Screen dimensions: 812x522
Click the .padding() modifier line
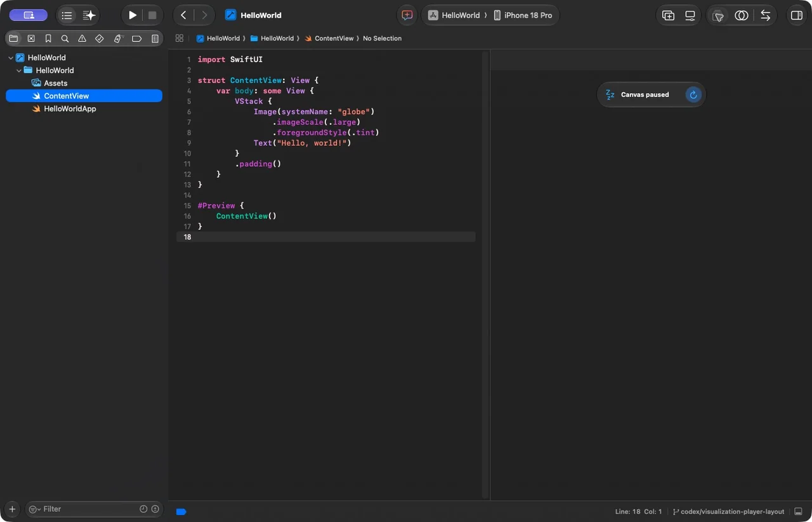click(258, 164)
